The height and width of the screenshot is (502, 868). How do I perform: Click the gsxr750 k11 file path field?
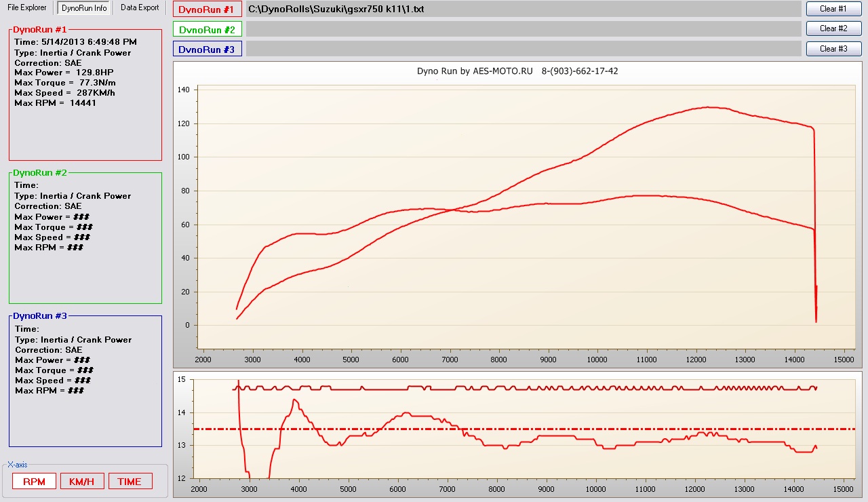pyautogui.click(x=522, y=9)
